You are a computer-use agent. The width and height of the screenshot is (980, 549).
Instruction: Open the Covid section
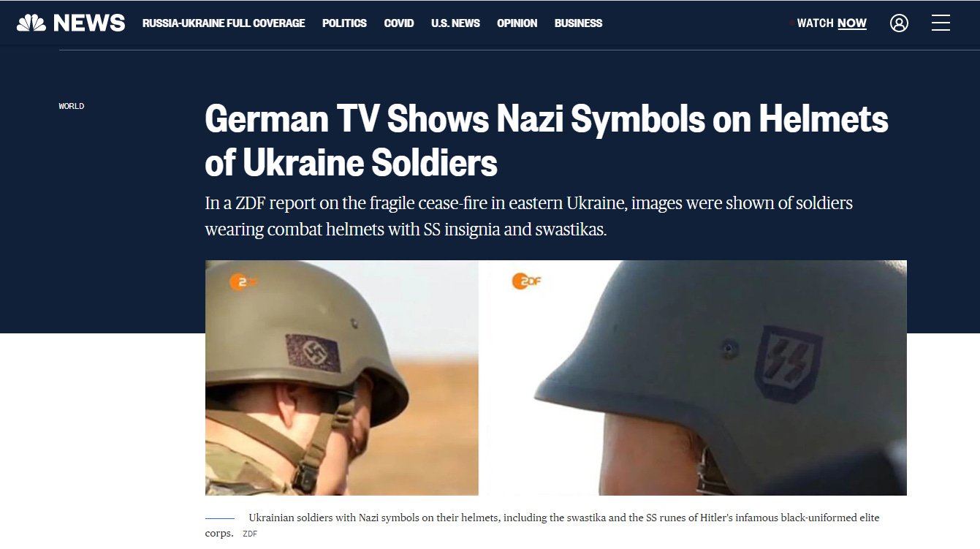(399, 23)
